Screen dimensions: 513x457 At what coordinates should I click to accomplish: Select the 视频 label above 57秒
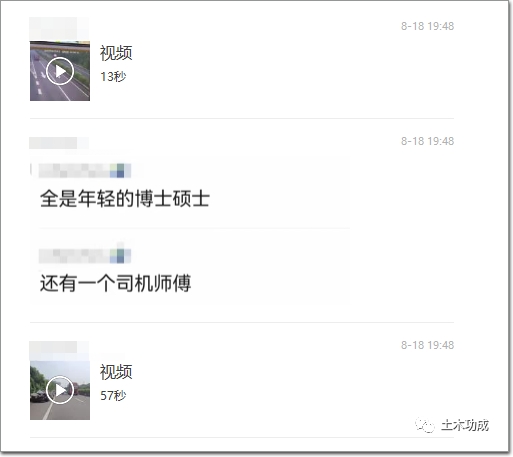point(116,372)
